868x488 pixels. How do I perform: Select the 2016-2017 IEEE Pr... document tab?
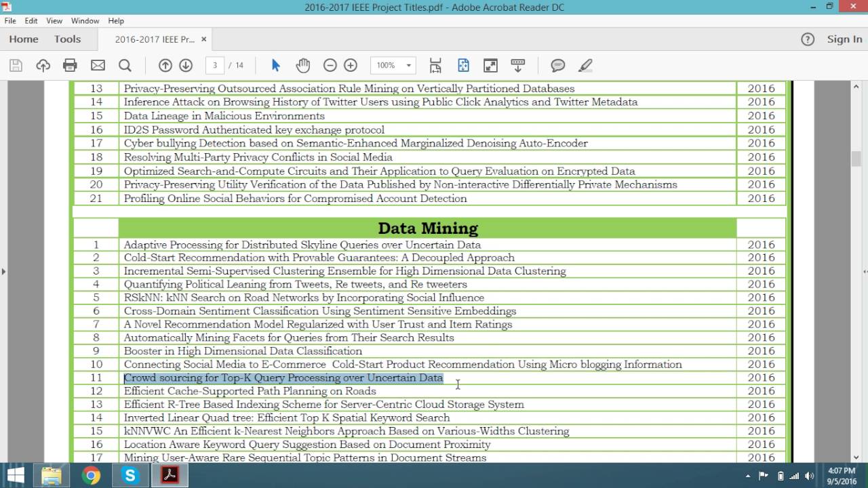click(x=155, y=39)
